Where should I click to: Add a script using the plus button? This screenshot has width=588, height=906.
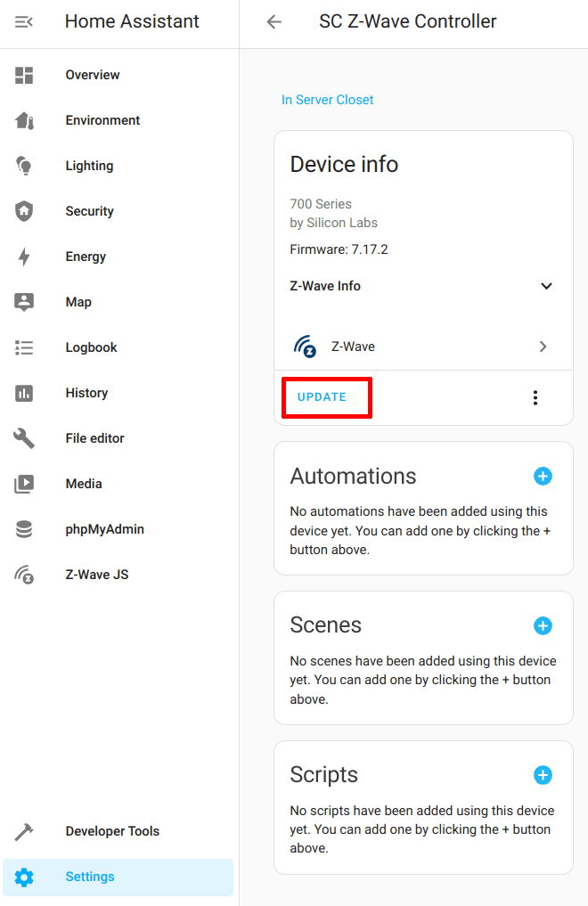(x=543, y=775)
